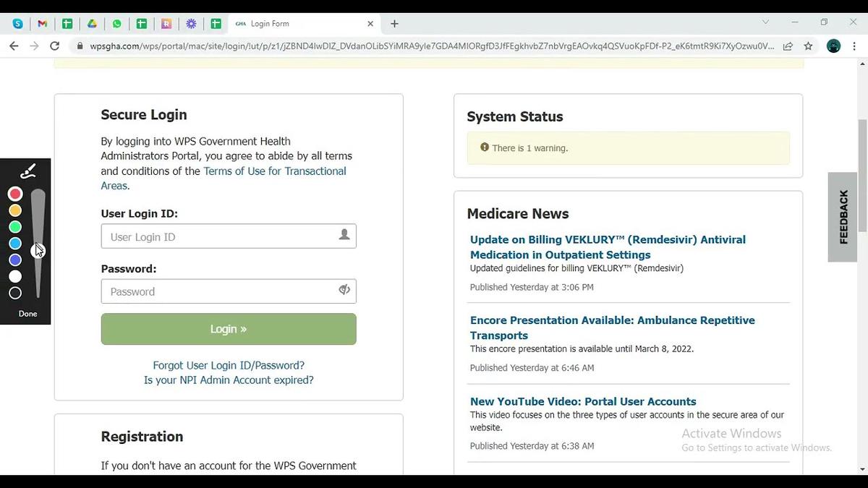This screenshot has width=868, height=488.
Task: Open the Google Drive tab
Action: click(93, 24)
